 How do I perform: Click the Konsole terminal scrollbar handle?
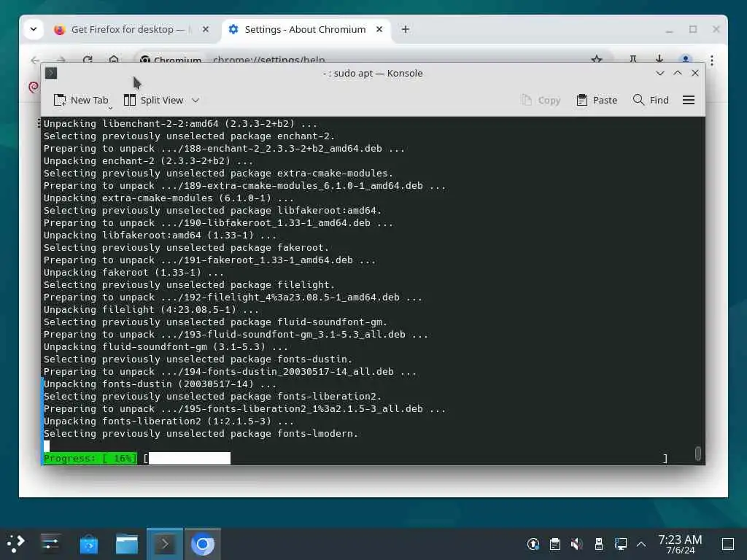(698, 454)
